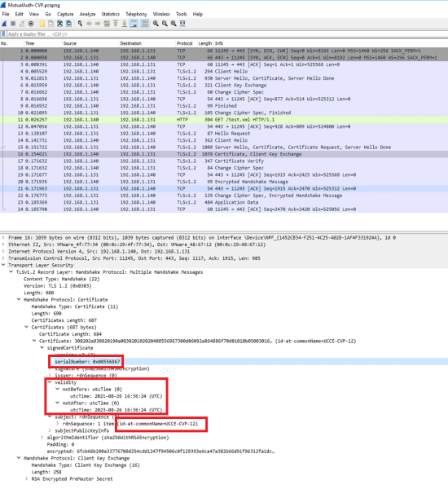The height and width of the screenshot is (489, 448).
Task: Jump to last packet icon
Action: coord(125,24)
